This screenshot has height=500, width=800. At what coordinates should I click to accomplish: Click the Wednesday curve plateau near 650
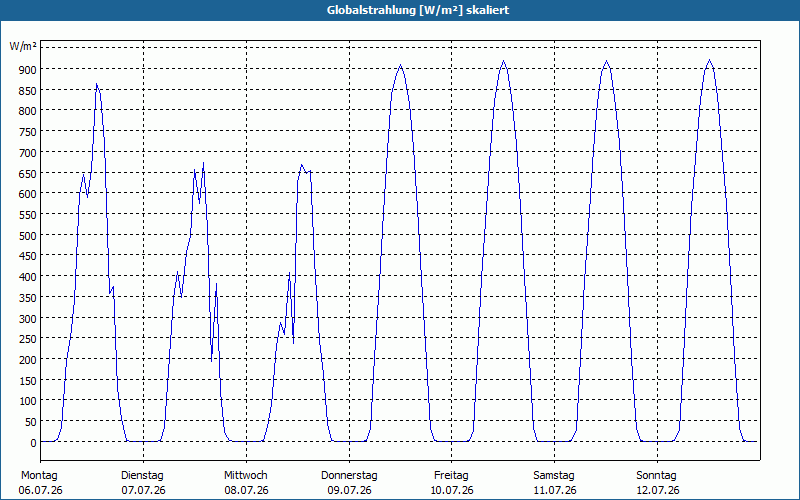[305, 168]
